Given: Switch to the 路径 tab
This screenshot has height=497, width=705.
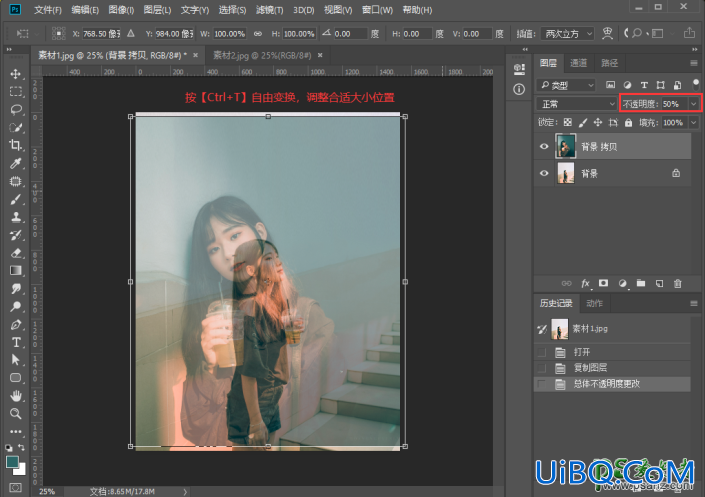Looking at the screenshot, I should pos(610,63).
